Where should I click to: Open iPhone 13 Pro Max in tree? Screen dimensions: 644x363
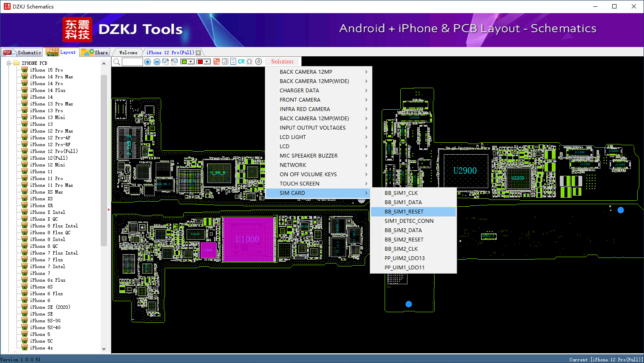click(51, 104)
